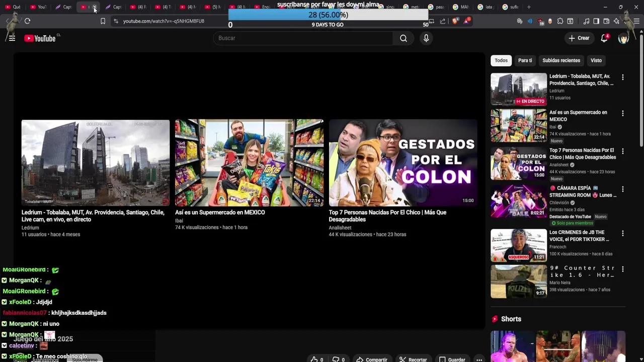Click the Compartir button
Image resolution: width=644 pixels, height=362 pixels.
click(372, 359)
